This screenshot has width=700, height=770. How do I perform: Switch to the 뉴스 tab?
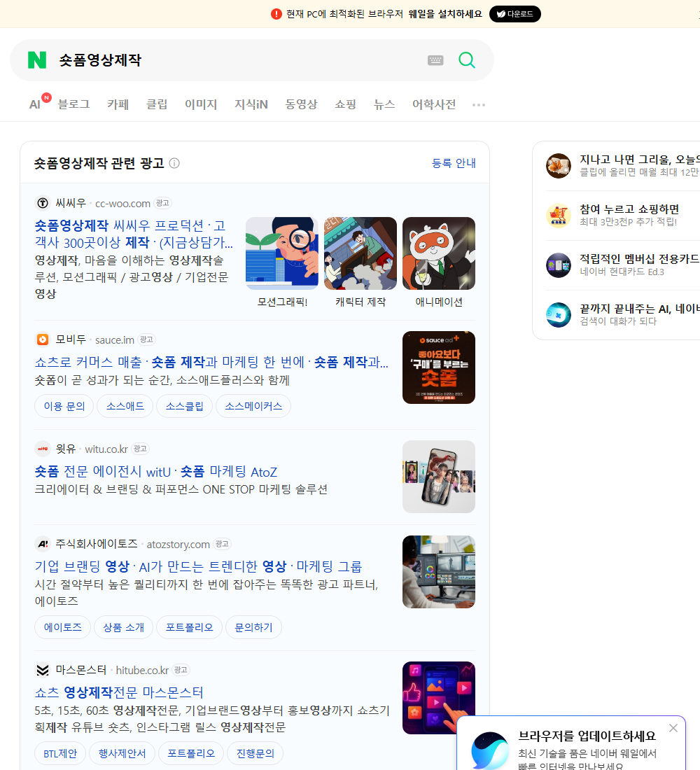pyautogui.click(x=384, y=104)
